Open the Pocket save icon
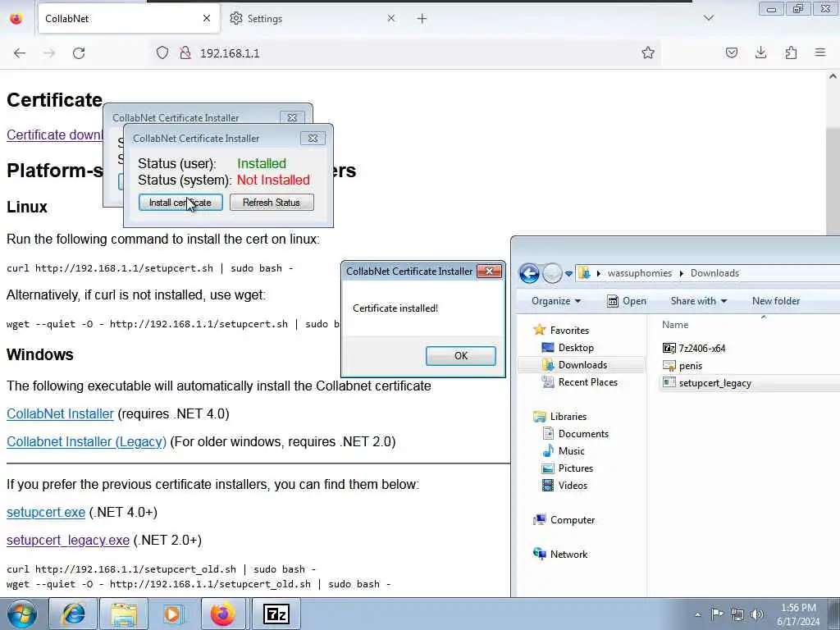The image size is (840, 630). (x=731, y=52)
